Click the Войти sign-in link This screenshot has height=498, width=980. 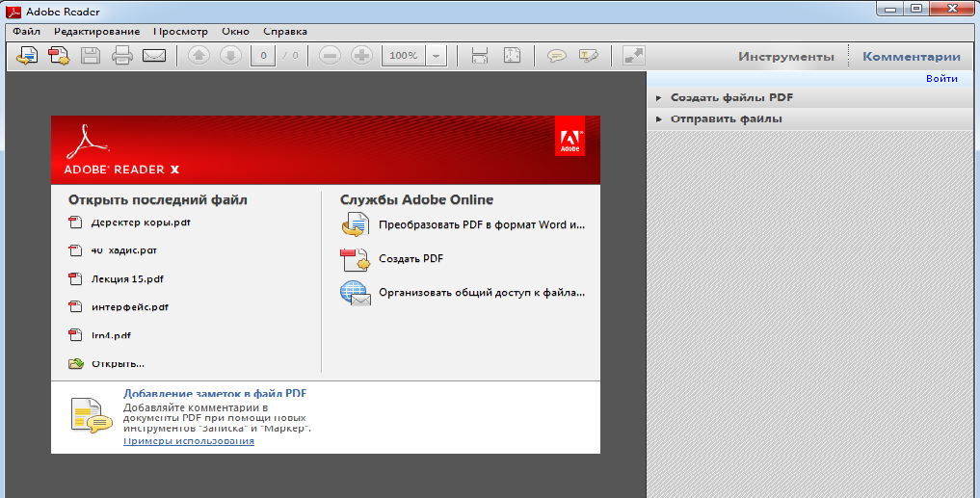[x=941, y=79]
